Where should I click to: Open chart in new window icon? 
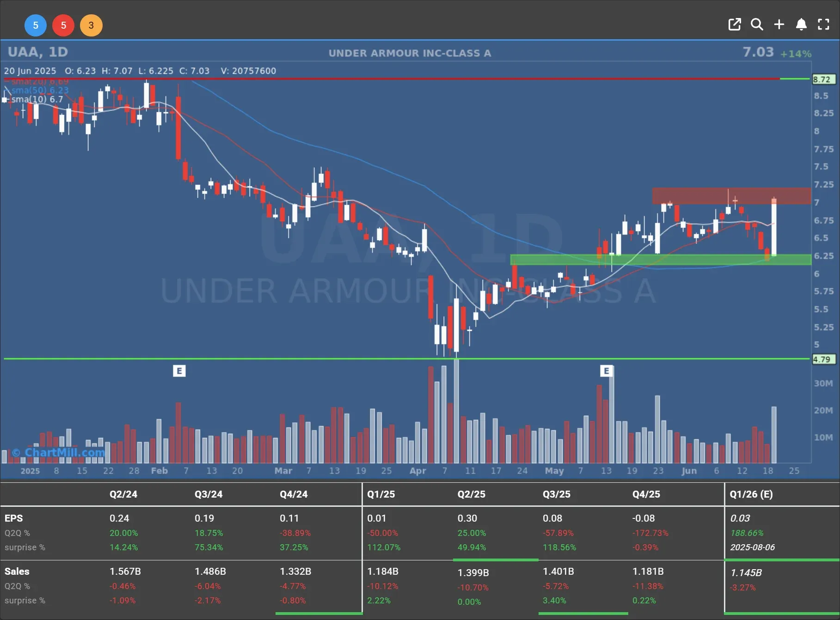tap(735, 24)
